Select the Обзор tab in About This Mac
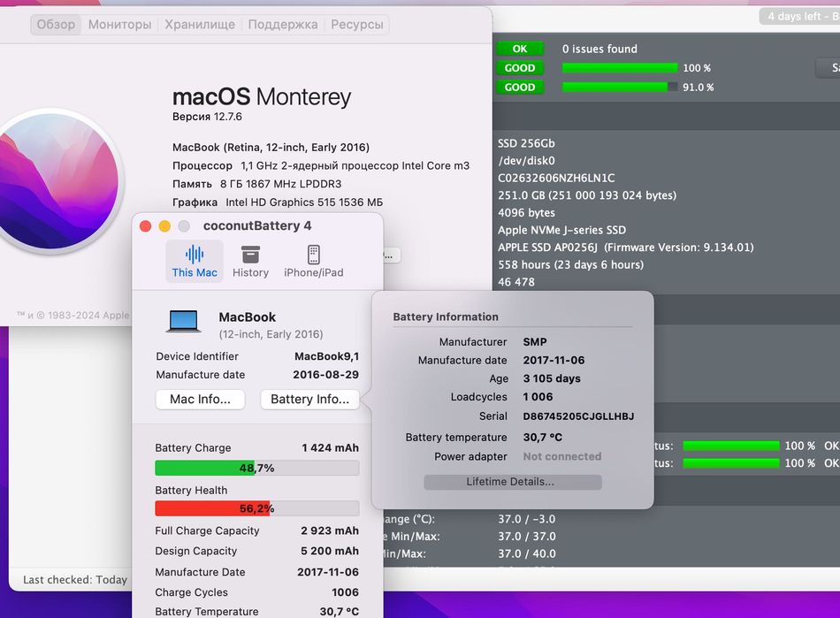 (x=56, y=25)
